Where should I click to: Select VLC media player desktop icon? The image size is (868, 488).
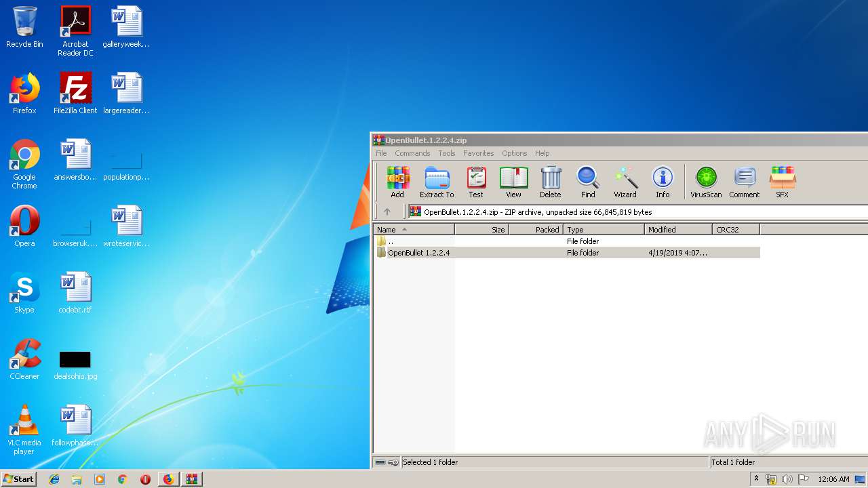pyautogui.click(x=24, y=430)
